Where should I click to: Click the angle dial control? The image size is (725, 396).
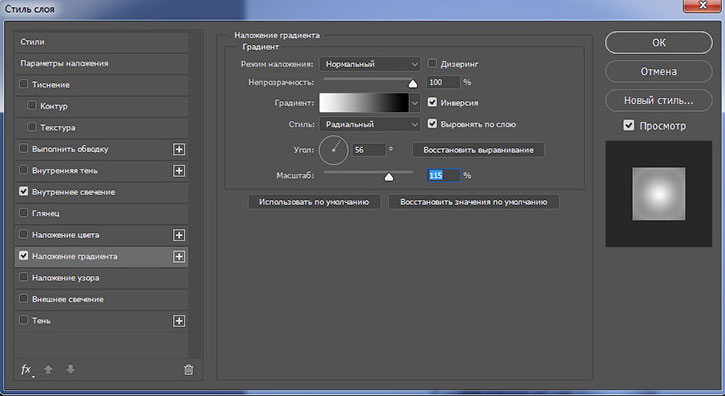click(333, 150)
